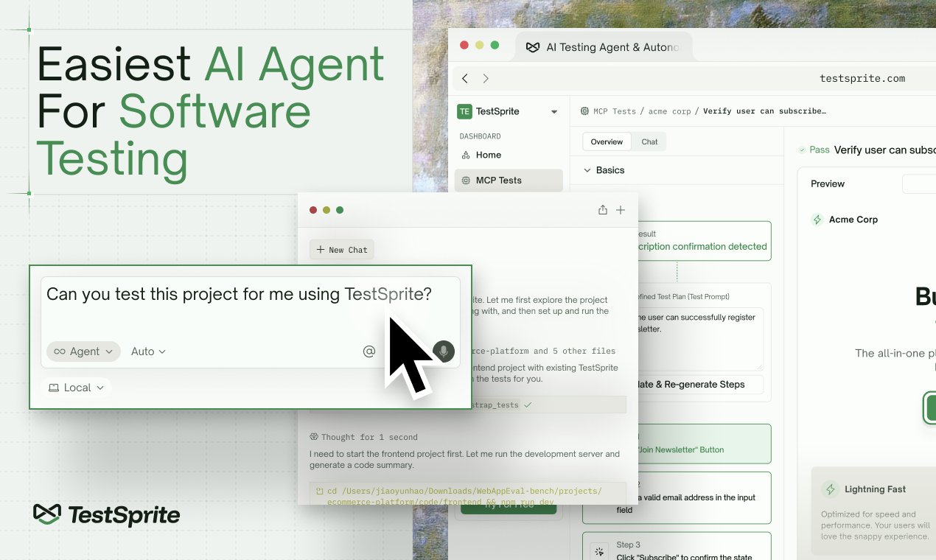This screenshot has width=936, height=560.
Task: Click the Lightning Fast feature icon
Action: pyautogui.click(x=831, y=489)
